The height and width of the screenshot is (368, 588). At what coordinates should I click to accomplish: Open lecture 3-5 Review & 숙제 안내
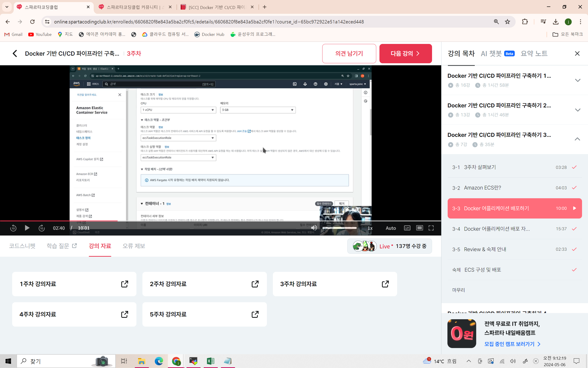(x=515, y=249)
